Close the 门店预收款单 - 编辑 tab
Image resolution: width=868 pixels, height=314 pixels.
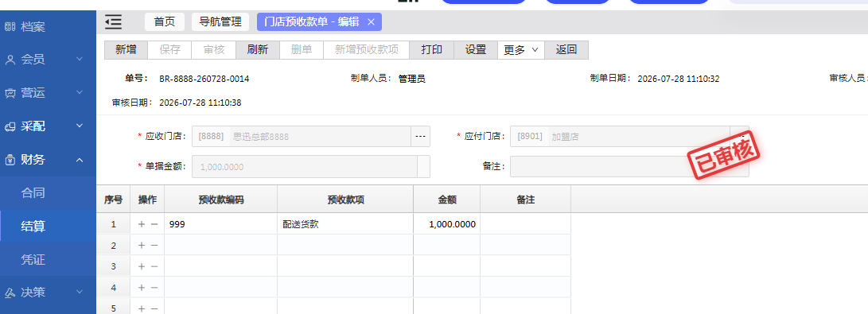[x=372, y=22]
